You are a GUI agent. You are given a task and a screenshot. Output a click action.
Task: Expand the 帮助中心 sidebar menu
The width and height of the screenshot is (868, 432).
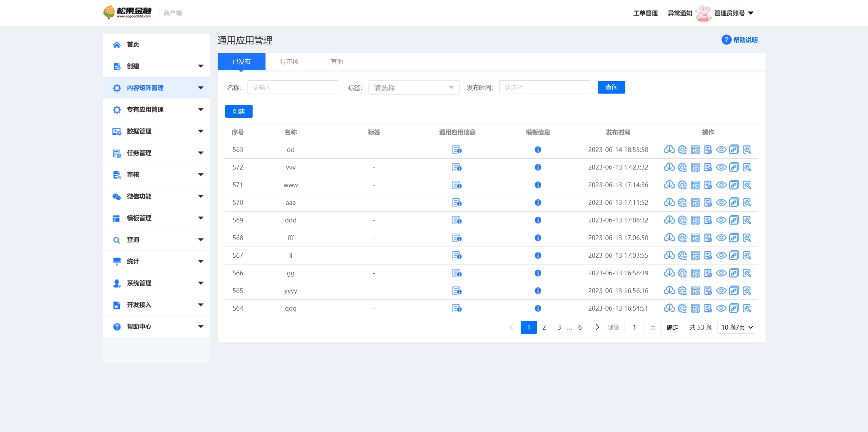coord(156,327)
